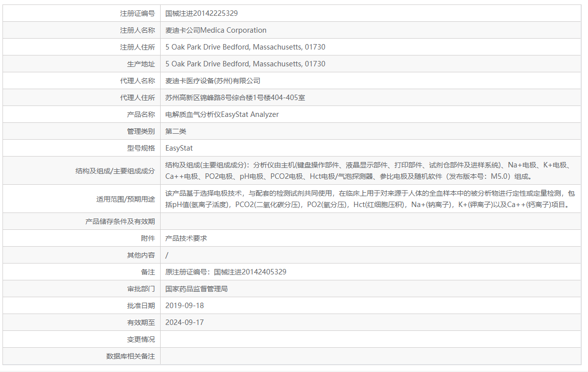Open the 产品技术要求 attachment text
588x372 pixels.
click(186, 238)
